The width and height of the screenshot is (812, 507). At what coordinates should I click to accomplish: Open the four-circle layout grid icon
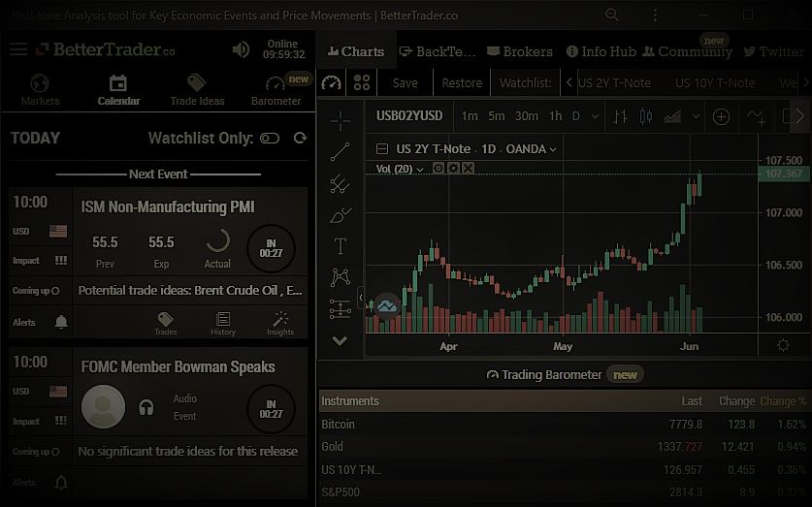362,82
